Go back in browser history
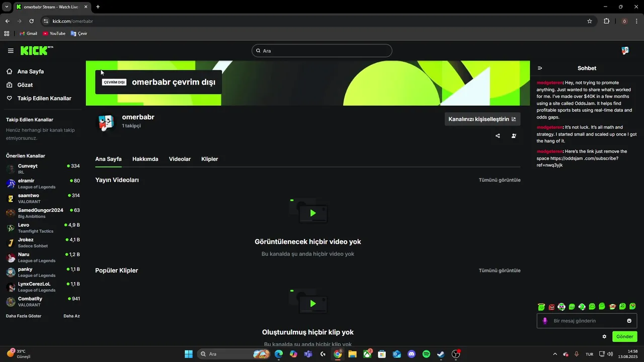 tap(8, 21)
